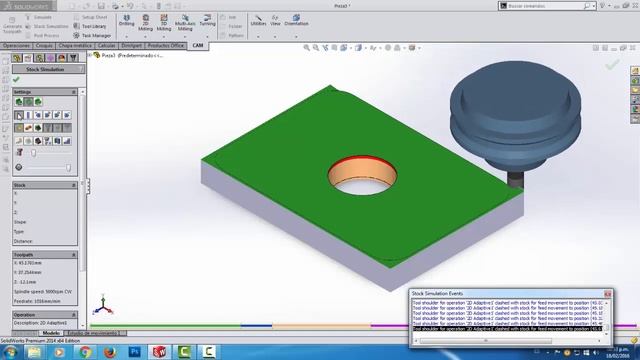Click the 3D Milling icon
Screen dimensions: 640x360
pos(164,22)
